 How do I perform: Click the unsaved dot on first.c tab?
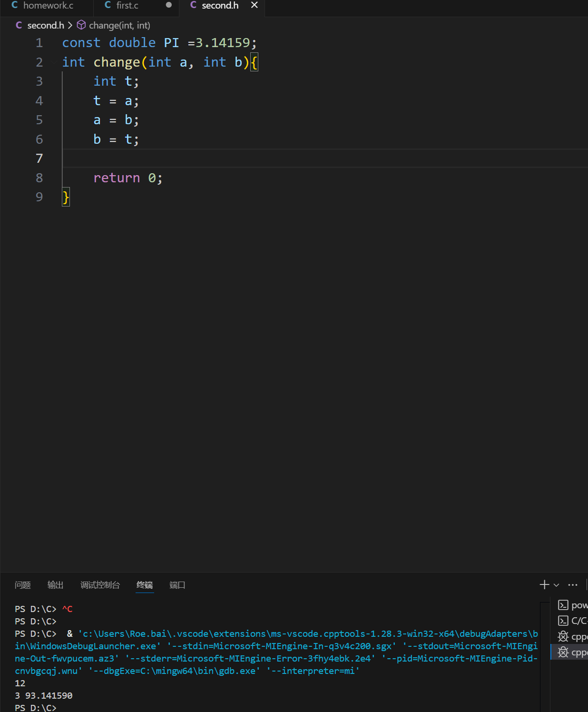(x=168, y=5)
